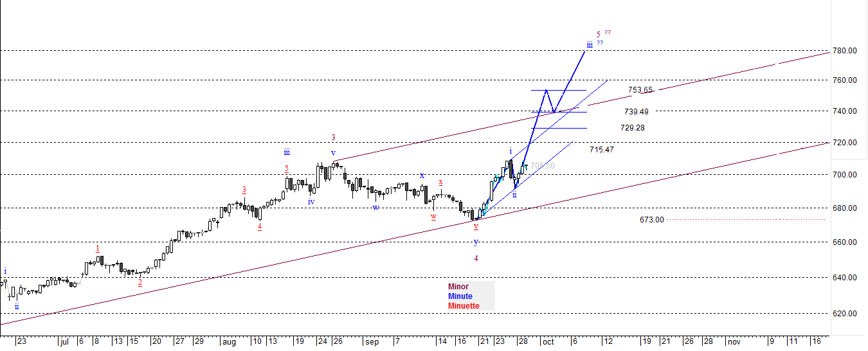Click the Minuette legend entry
868x351 pixels.
point(464,306)
